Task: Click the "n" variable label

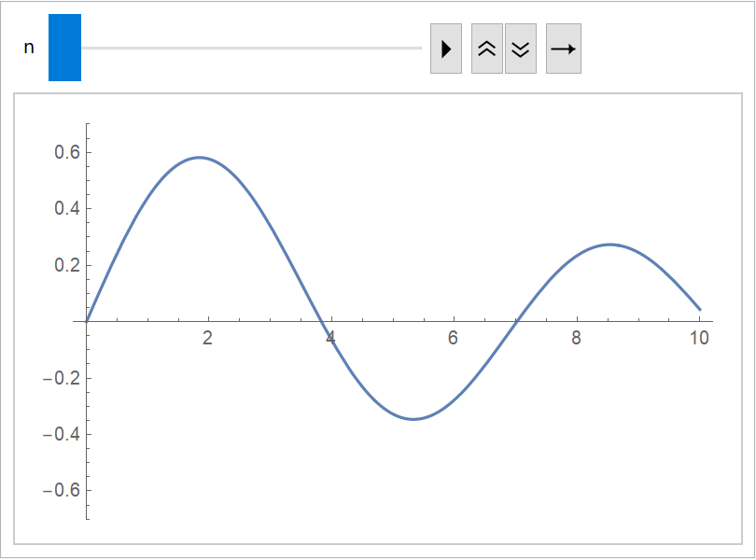Action: 29,48
